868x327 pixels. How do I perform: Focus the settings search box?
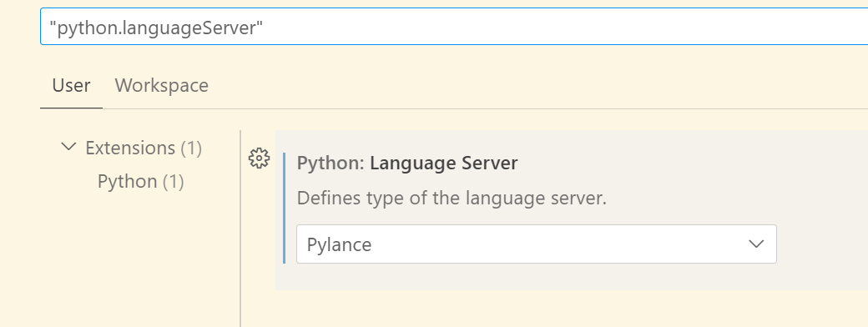(x=454, y=27)
